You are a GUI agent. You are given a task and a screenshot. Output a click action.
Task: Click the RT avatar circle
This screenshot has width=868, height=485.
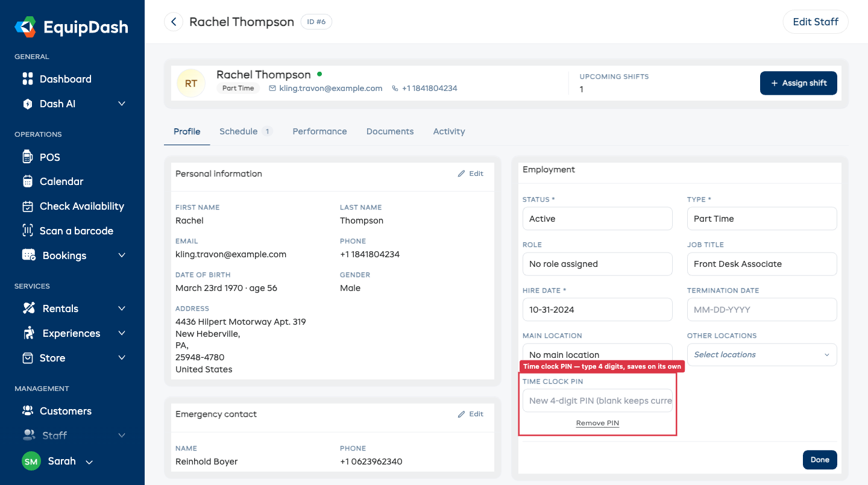191,83
